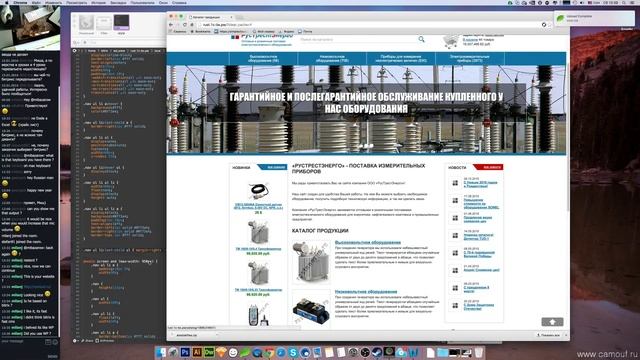Click the transformer catalog thumbnail
Image resolution: width=640 pixels, height=360 pixels.
pyautogui.click(x=311, y=262)
